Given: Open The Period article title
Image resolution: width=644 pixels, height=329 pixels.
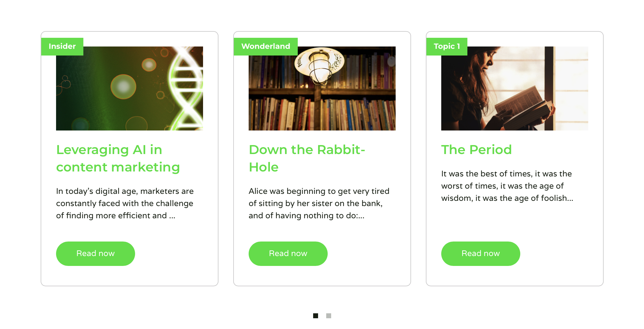Looking at the screenshot, I should coord(476,150).
